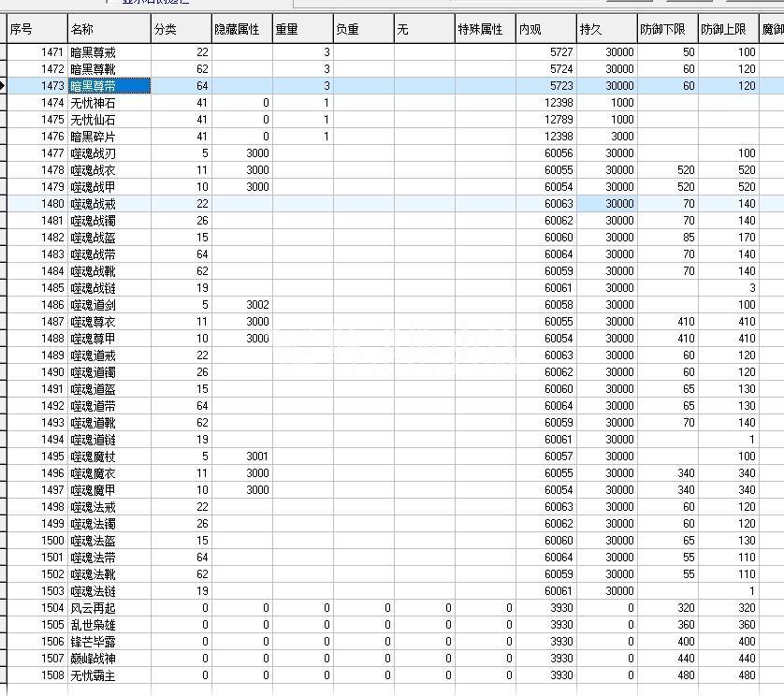Screen dimensions: 784x696
Task: Click the 隐藏属性 value 3001
Action: [242, 457]
